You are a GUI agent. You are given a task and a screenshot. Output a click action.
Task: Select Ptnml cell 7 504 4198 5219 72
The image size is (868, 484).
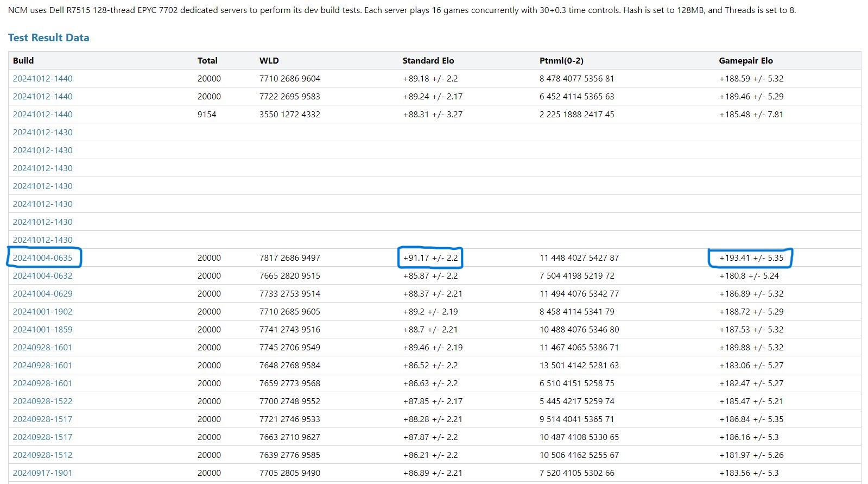[x=577, y=275]
